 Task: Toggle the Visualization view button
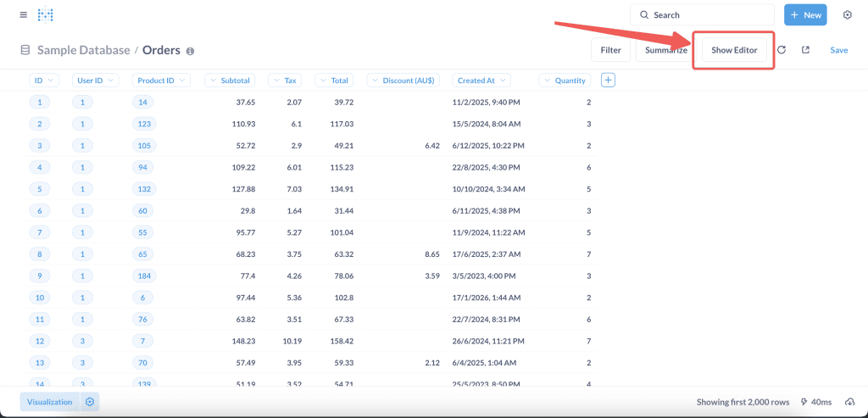tap(49, 401)
